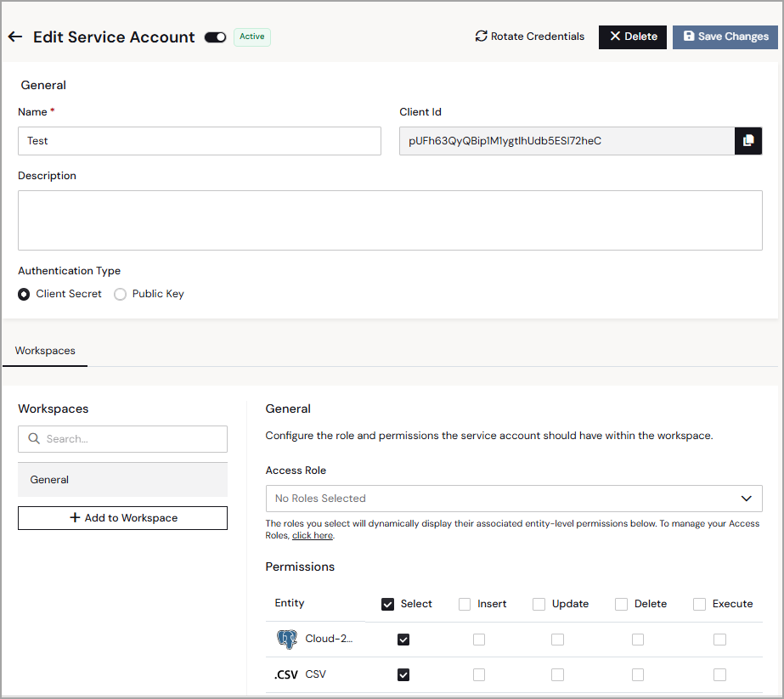Image resolution: width=784 pixels, height=699 pixels.
Task: Go back using the left arrow icon
Action: click(15, 37)
